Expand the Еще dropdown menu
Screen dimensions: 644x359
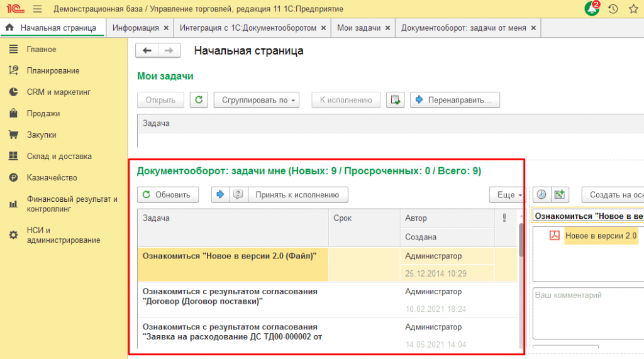507,195
